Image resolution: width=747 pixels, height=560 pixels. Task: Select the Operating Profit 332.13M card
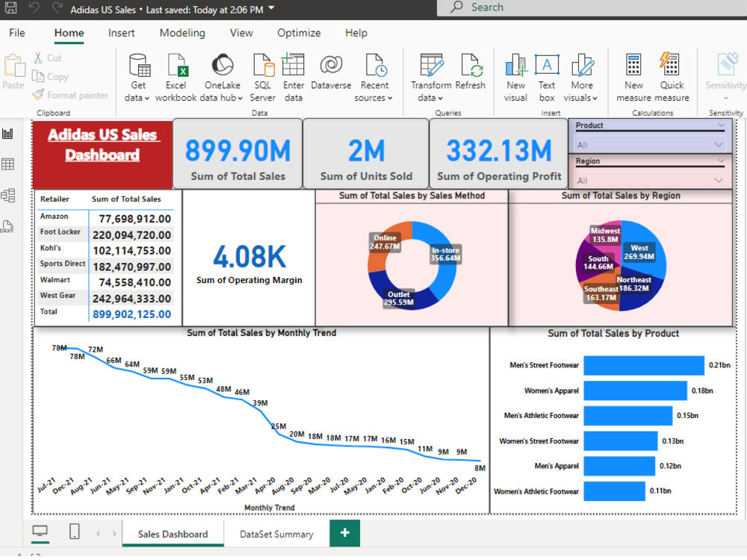click(x=499, y=155)
